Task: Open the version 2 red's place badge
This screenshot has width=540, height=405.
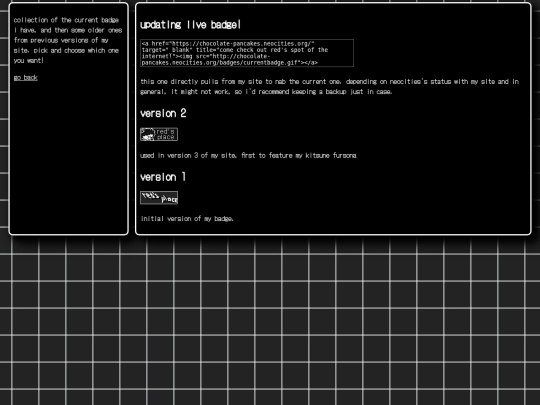Action: (x=159, y=134)
